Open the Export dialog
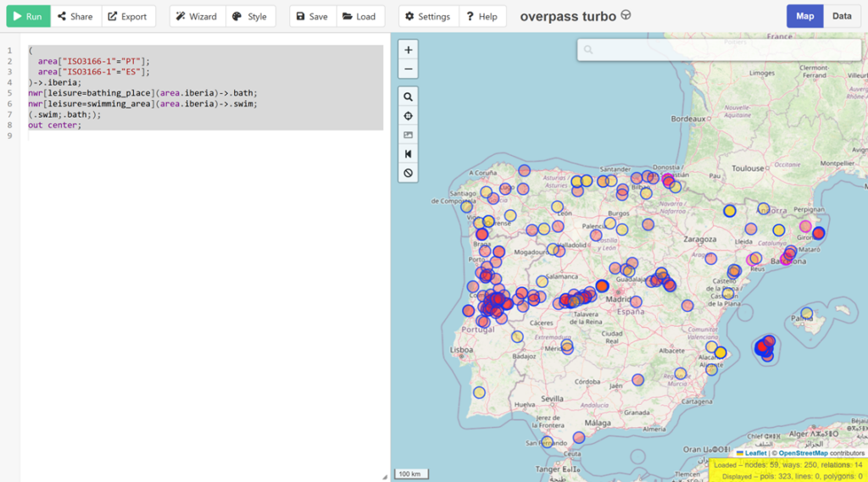The width and height of the screenshot is (868, 482). [127, 16]
